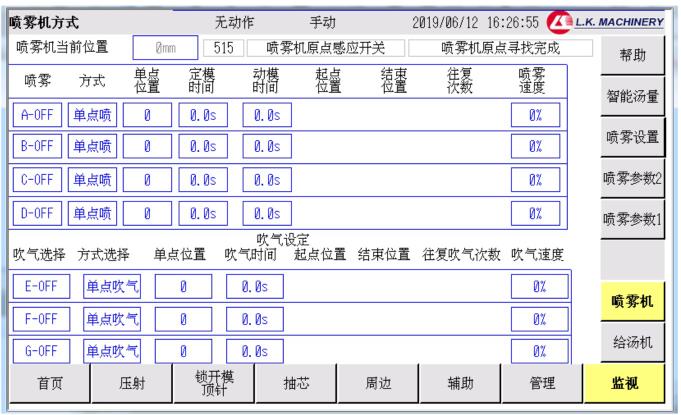The image size is (681, 415).
Task: Click the 515 value box
Action: pyautogui.click(x=223, y=48)
